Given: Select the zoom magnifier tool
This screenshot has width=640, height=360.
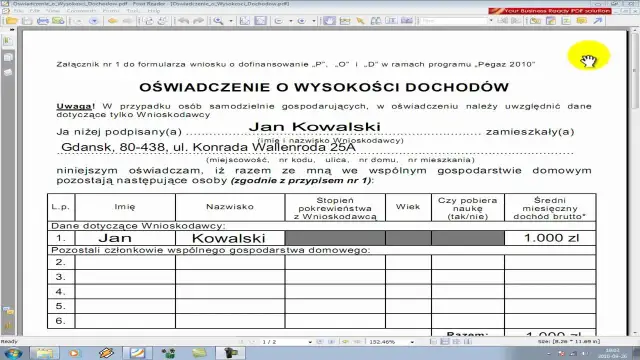Looking at the screenshot, I should click(219, 21).
